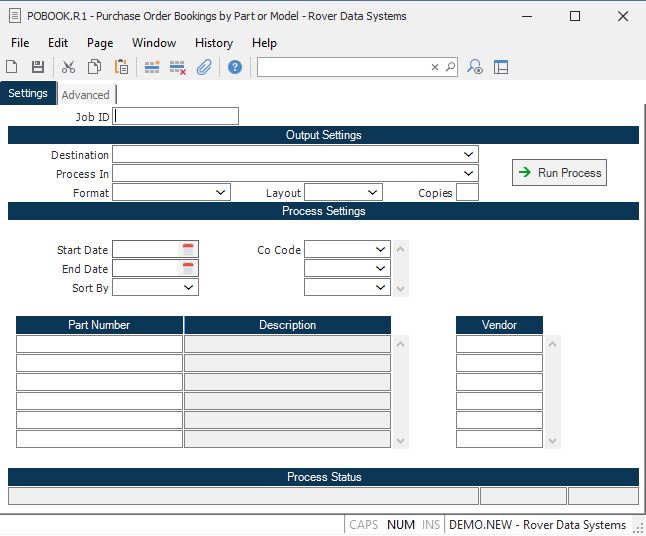Open Help using the question mark icon
The image size is (646, 536).
(x=235, y=67)
